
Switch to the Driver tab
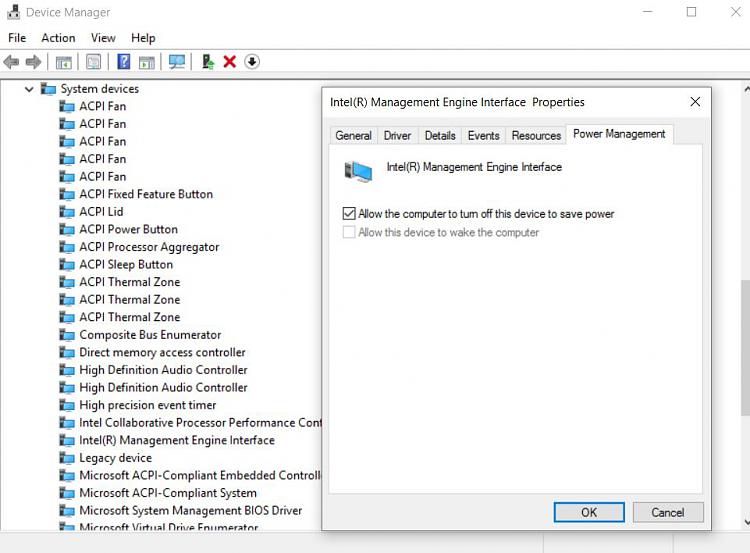click(397, 135)
